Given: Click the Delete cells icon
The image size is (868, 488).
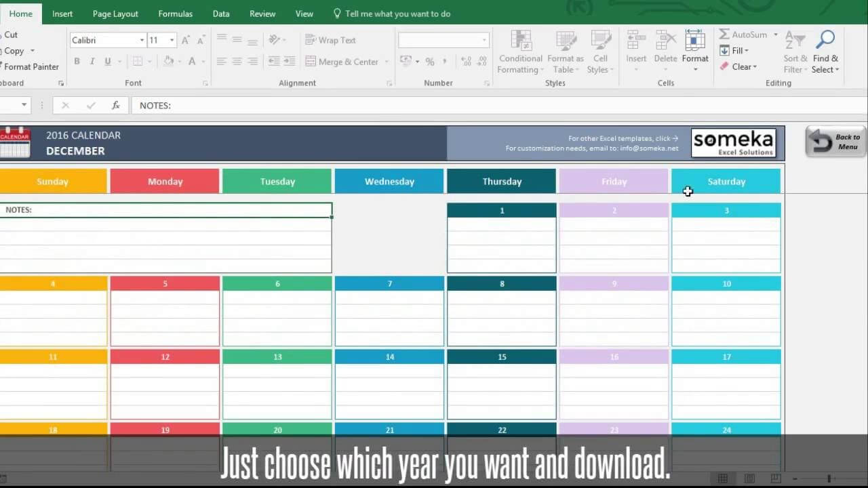Looking at the screenshot, I should 665,41.
